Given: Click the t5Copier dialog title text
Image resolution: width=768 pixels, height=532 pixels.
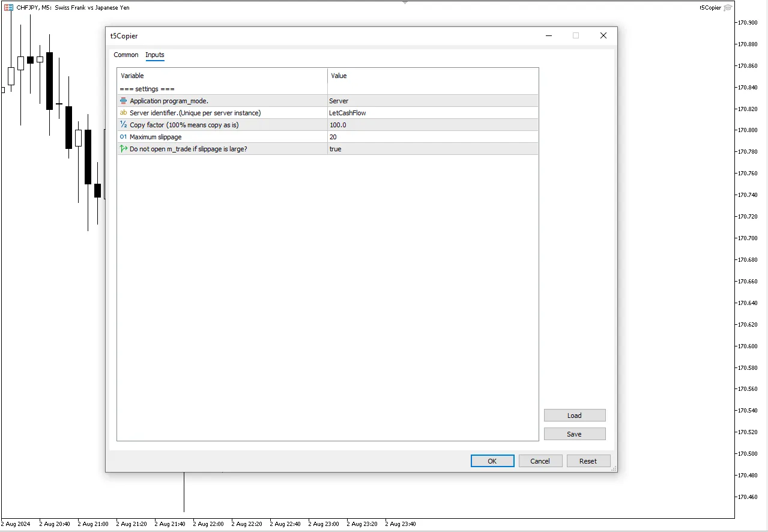Looking at the screenshot, I should pyautogui.click(x=124, y=36).
